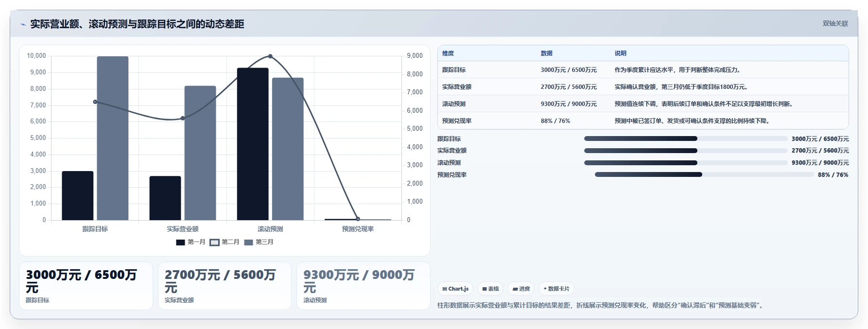This screenshot has height=329, width=868.
Task: Toggle the 第二月 line series in the legend
Action: pos(225,242)
